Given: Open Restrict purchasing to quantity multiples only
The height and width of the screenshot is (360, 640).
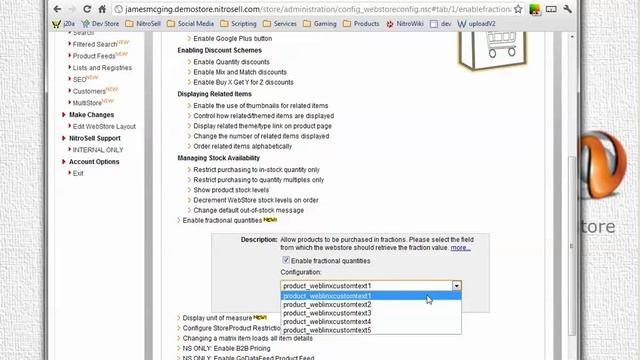Looking at the screenshot, I should point(258,180).
